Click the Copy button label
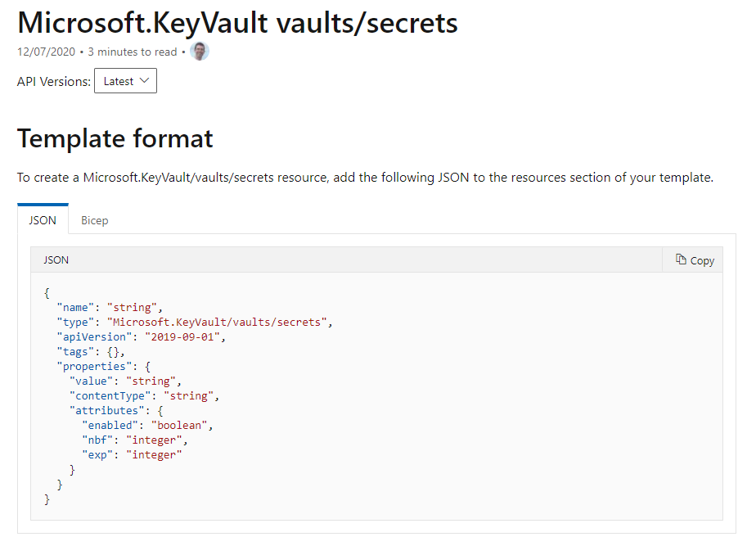This screenshot has width=756, height=546. click(700, 259)
